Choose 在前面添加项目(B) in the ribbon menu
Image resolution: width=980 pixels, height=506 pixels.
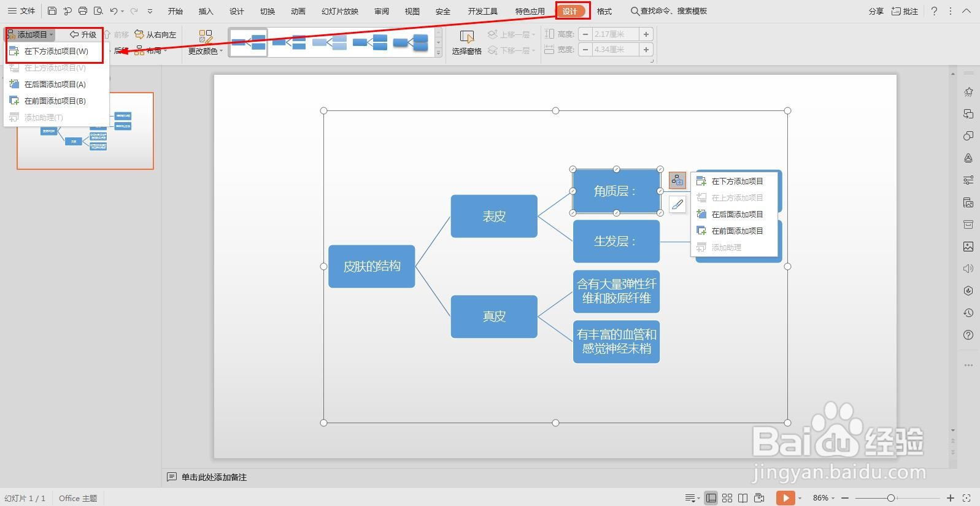coord(55,101)
